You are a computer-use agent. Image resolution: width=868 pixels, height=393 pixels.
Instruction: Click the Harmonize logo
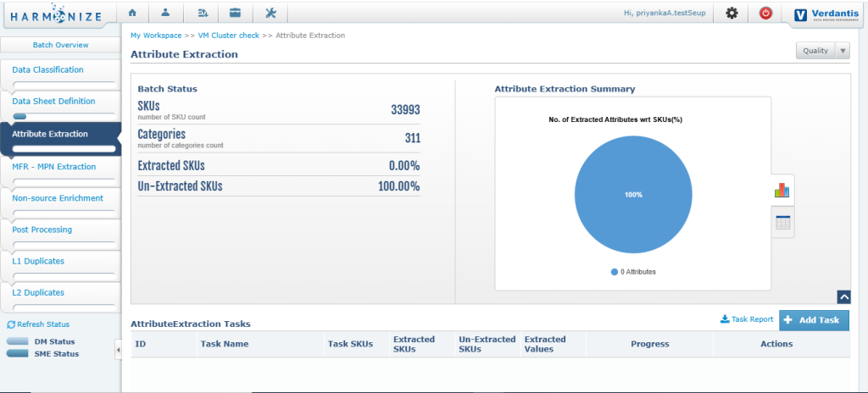pos(56,15)
